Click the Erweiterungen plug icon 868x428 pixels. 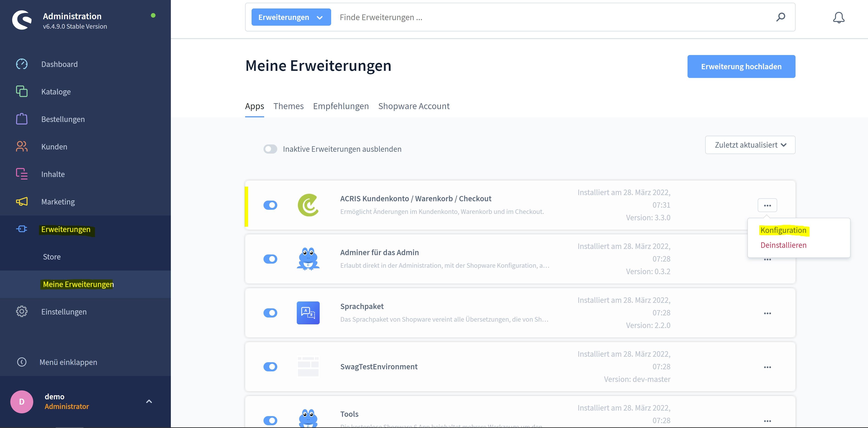pyautogui.click(x=22, y=229)
